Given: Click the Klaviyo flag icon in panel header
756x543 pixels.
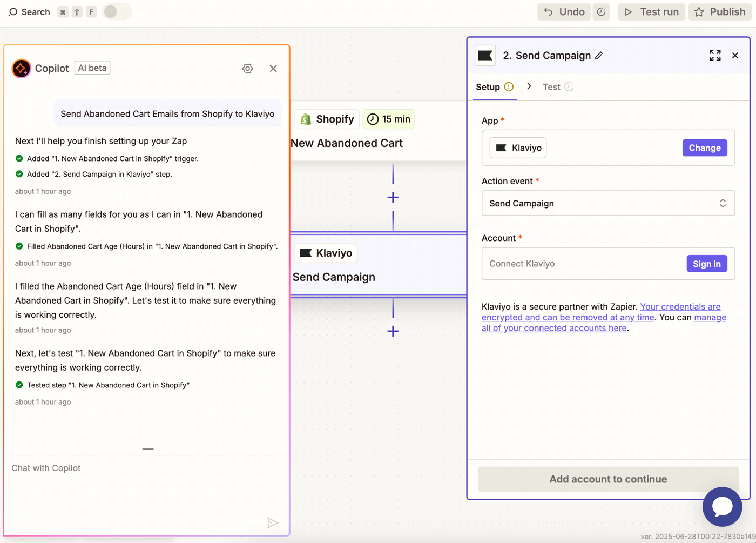Looking at the screenshot, I should tap(485, 56).
